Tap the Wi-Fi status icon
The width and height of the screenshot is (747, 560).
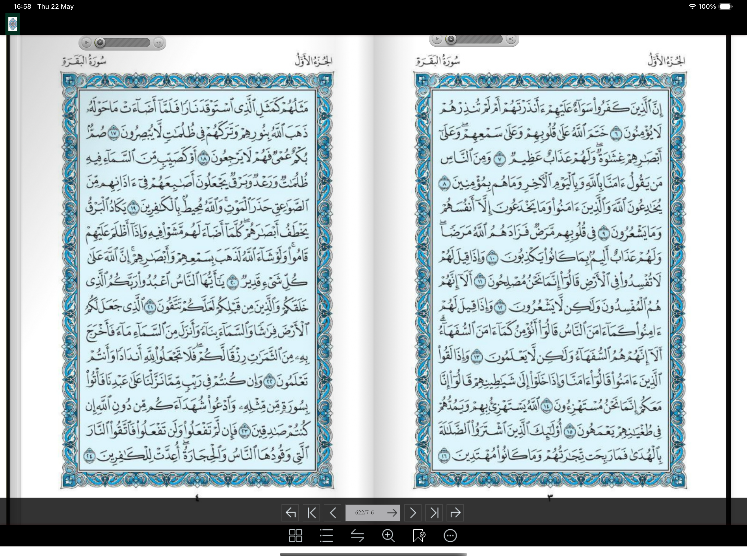coord(692,7)
